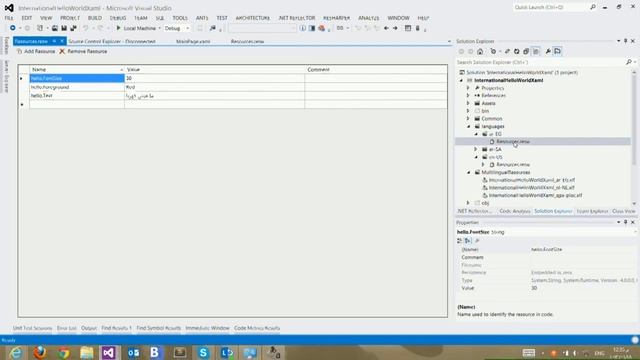
Task: Click the navigate forward arrow in toolbar
Action: pos(395,28)
